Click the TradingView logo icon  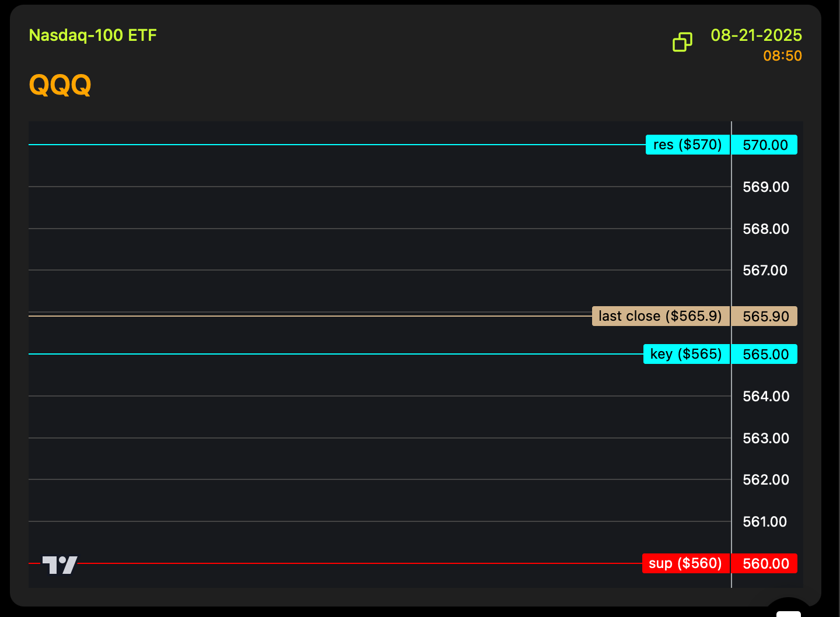coord(60,565)
